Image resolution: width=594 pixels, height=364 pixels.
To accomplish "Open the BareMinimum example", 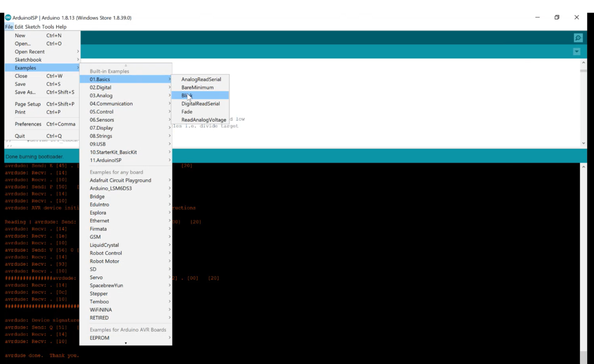I will (200, 88).
